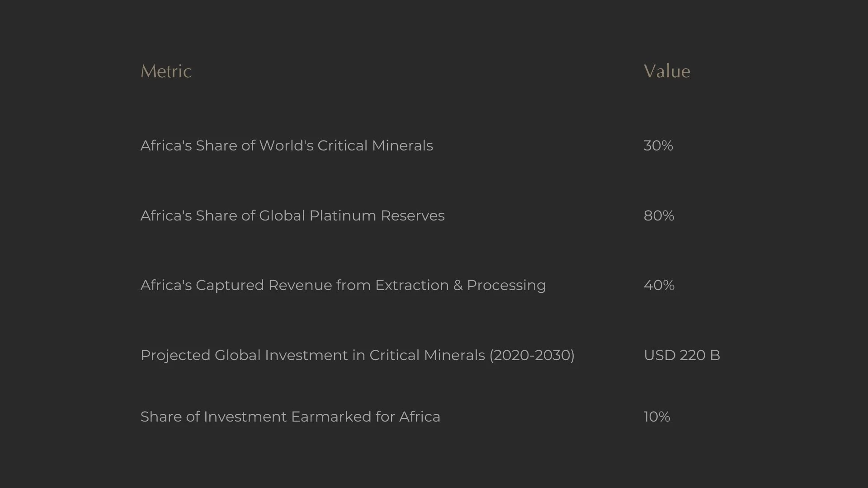
Task: Click the (2020-2030) date range text
Action: [532, 355]
